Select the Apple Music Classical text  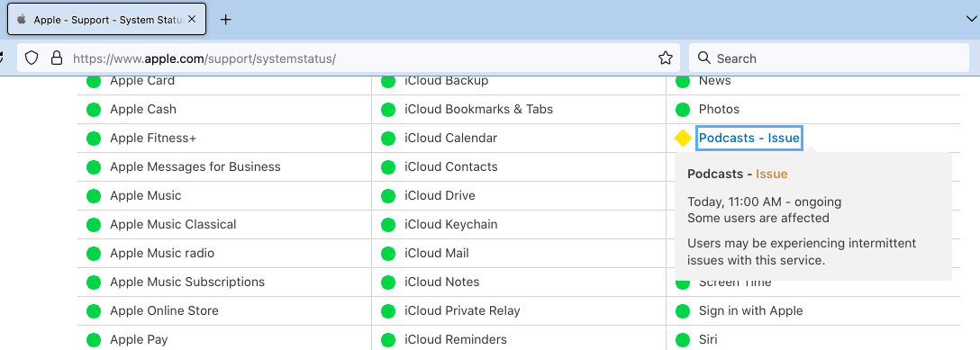[x=173, y=224]
